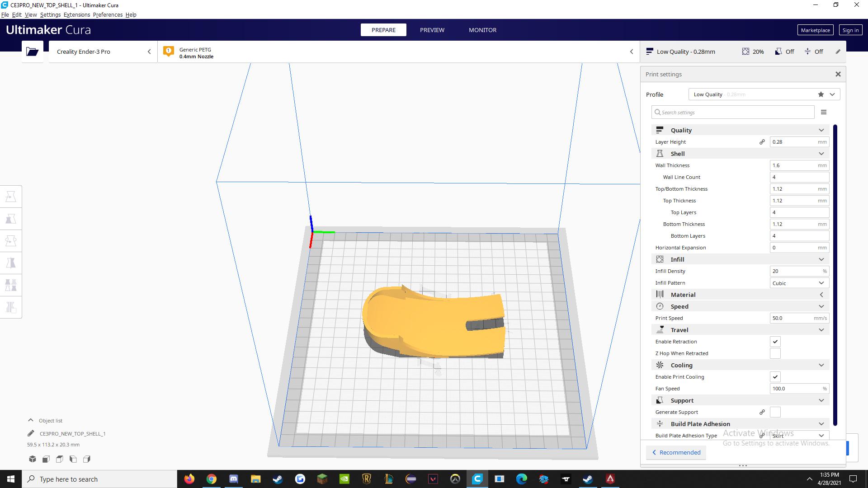Switch to front view icon
This screenshot has width=868, height=488.
coord(46,459)
